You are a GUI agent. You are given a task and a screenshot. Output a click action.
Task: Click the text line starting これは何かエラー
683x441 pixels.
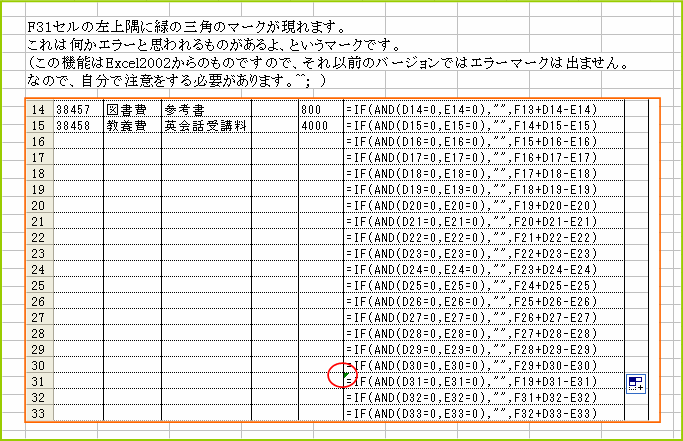(213, 45)
